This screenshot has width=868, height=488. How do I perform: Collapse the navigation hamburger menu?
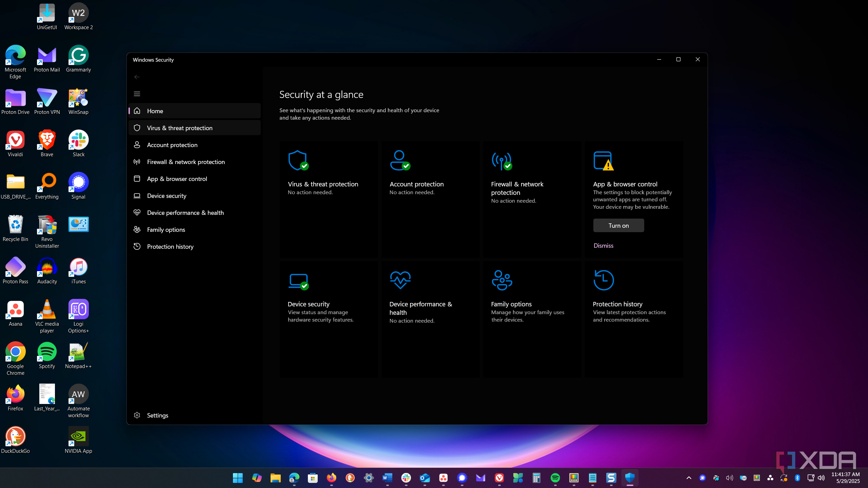click(x=137, y=94)
